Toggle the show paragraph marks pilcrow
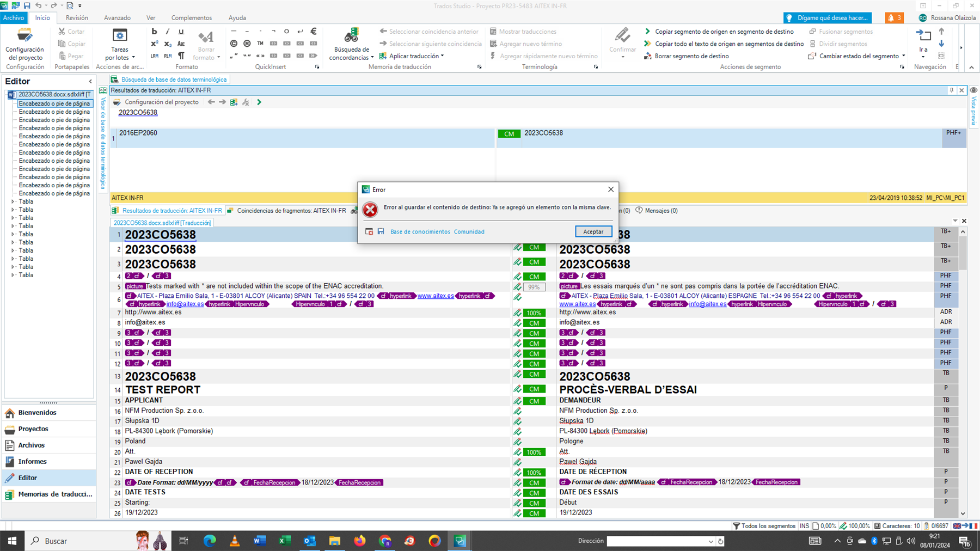Screen dimensions: 980x551 pos(181,56)
